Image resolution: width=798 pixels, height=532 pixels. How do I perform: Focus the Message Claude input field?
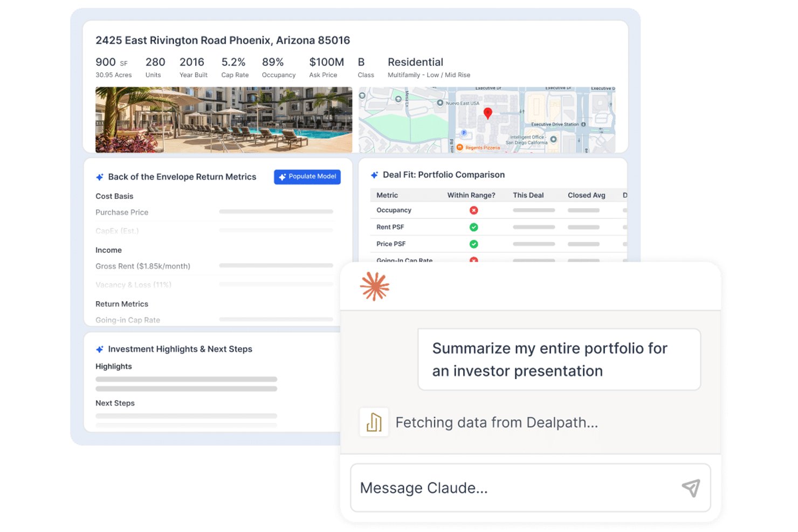[531, 488]
